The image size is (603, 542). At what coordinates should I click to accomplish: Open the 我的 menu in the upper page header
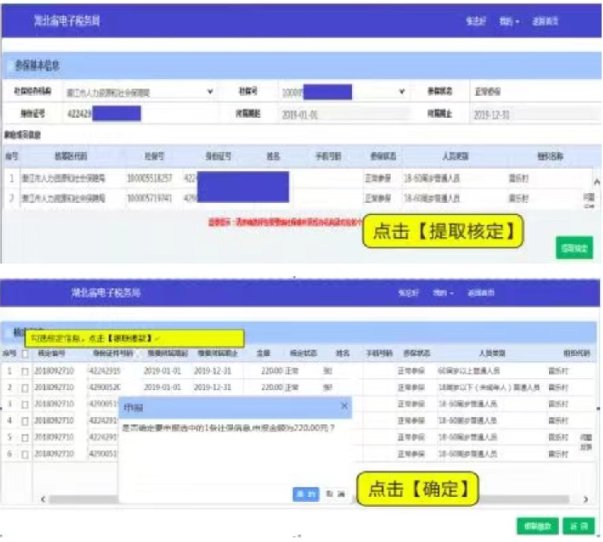click(x=510, y=21)
